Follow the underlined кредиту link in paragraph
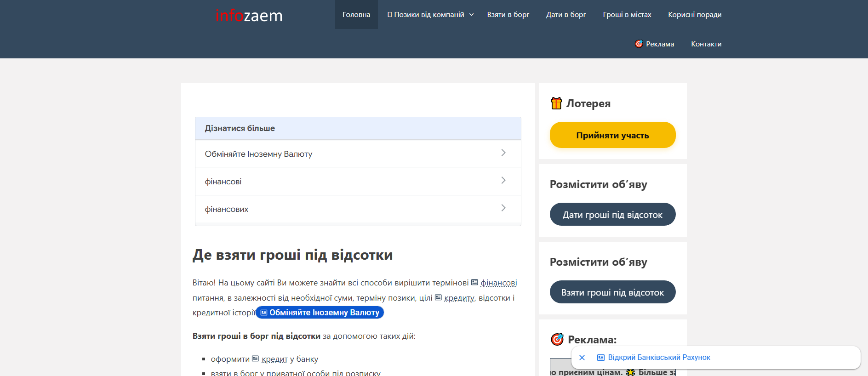Screen dimensions: 868x376 coord(459,298)
